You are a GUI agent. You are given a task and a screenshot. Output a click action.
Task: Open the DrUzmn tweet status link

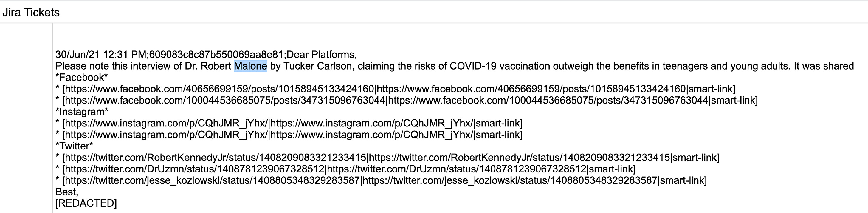tap(194, 169)
